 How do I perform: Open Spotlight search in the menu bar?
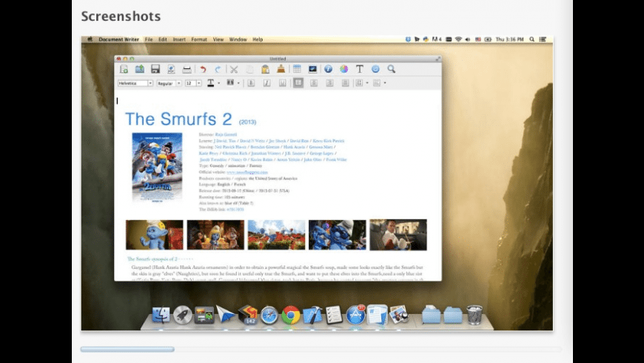532,39
